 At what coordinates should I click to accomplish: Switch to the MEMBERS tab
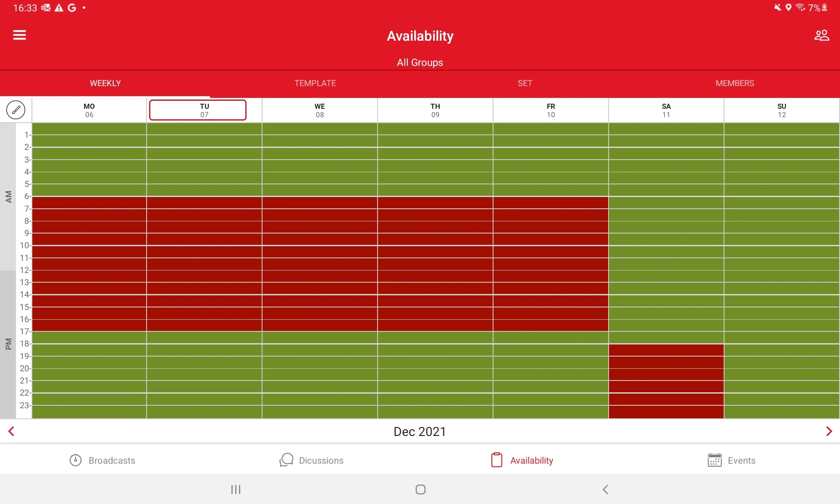(735, 83)
